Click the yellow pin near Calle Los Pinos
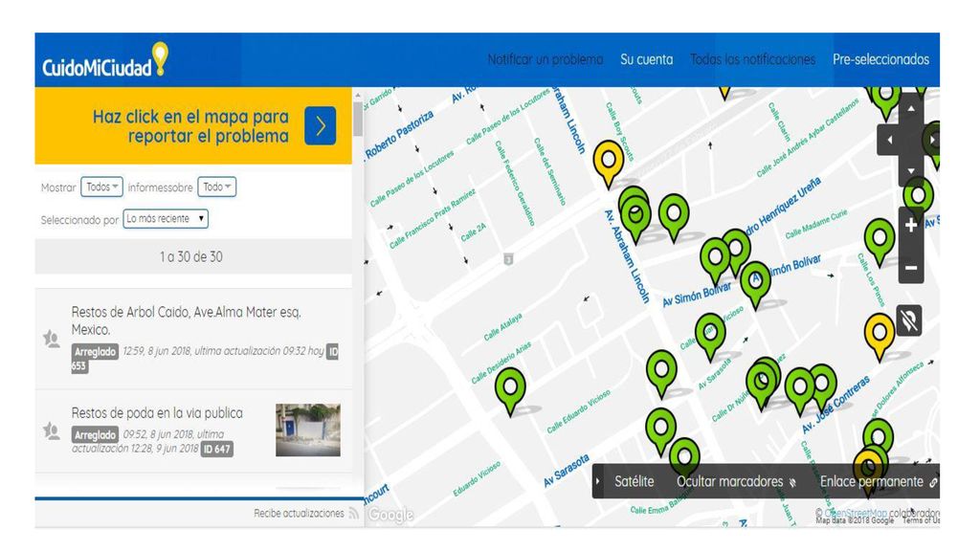 click(x=880, y=337)
